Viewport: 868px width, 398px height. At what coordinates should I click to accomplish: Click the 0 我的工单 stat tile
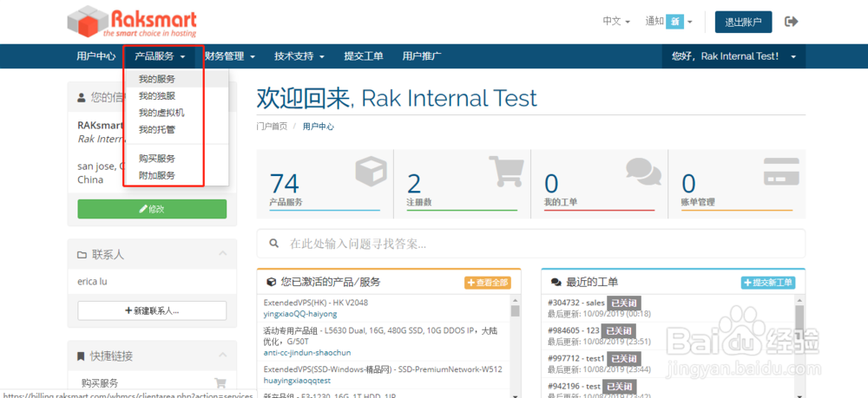point(600,184)
